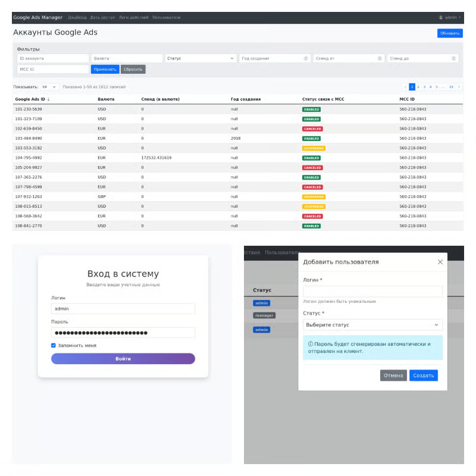Screen dimensions: 476x476
Task: Close the Добавить пользователя dialog
Action: click(x=440, y=262)
